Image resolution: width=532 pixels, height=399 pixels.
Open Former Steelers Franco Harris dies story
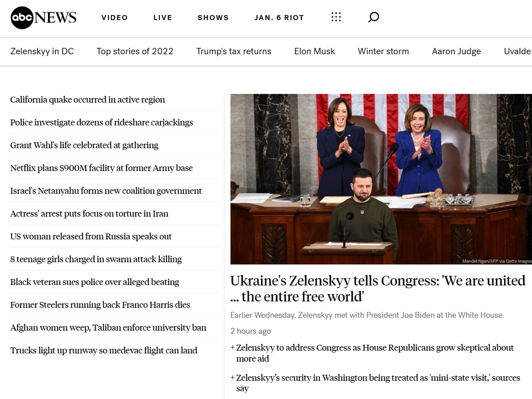point(100,305)
